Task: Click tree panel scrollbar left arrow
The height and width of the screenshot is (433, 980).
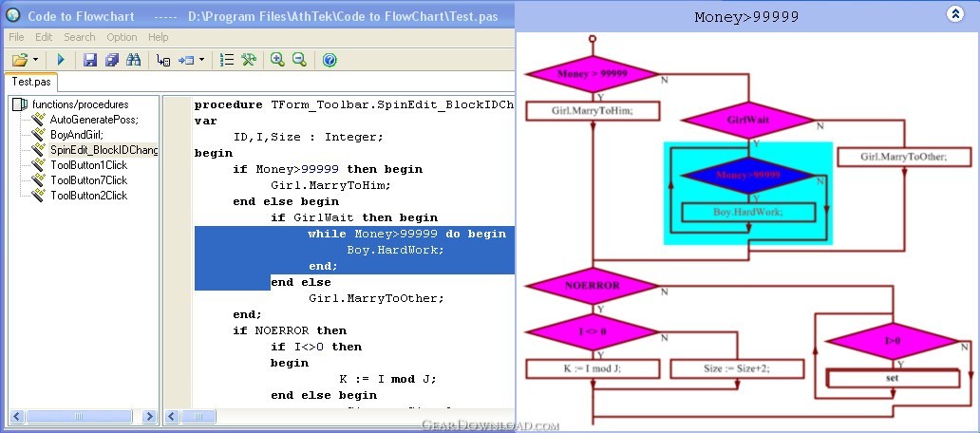Action: pyautogui.click(x=17, y=416)
